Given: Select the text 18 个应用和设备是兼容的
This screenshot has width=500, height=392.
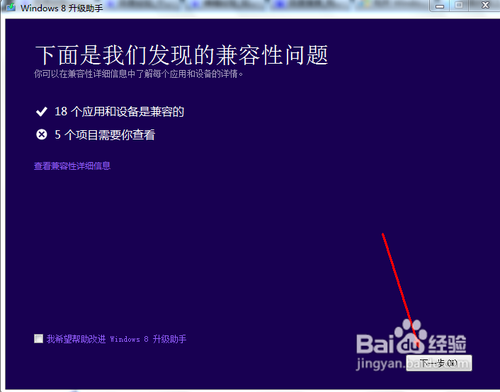Looking at the screenshot, I should point(119,112).
